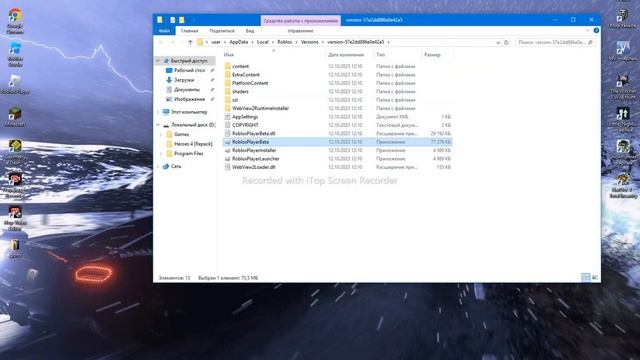Select the ssl folder row

338,100
